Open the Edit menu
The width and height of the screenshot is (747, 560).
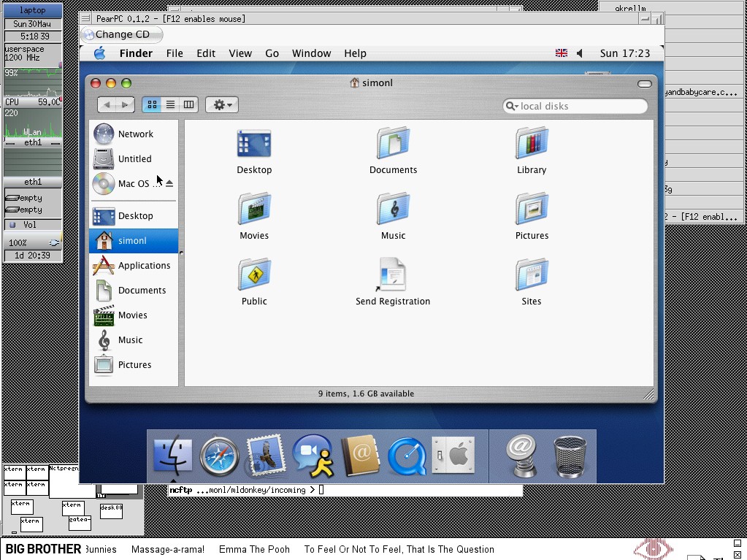206,53
